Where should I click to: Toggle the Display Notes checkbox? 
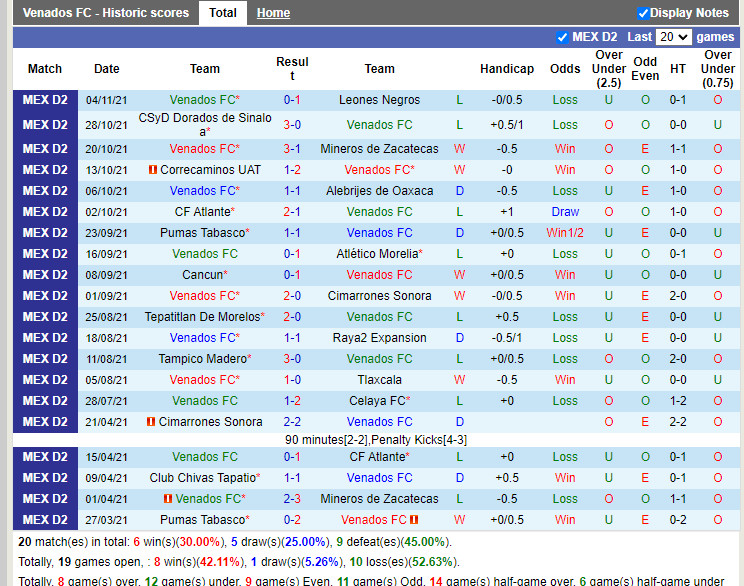tap(643, 13)
